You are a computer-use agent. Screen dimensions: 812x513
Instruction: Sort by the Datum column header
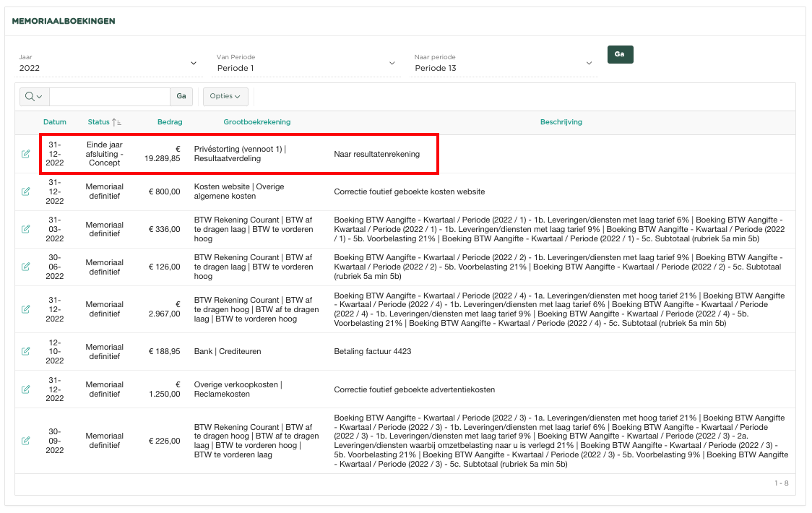coord(54,122)
